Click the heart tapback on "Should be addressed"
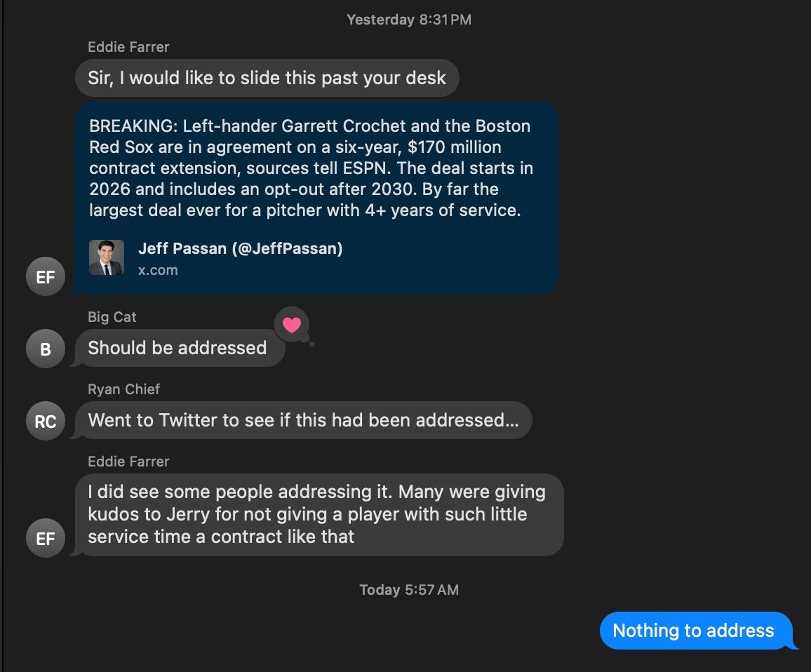Image resolution: width=811 pixels, height=672 pixels. click(x=292, y=325)
